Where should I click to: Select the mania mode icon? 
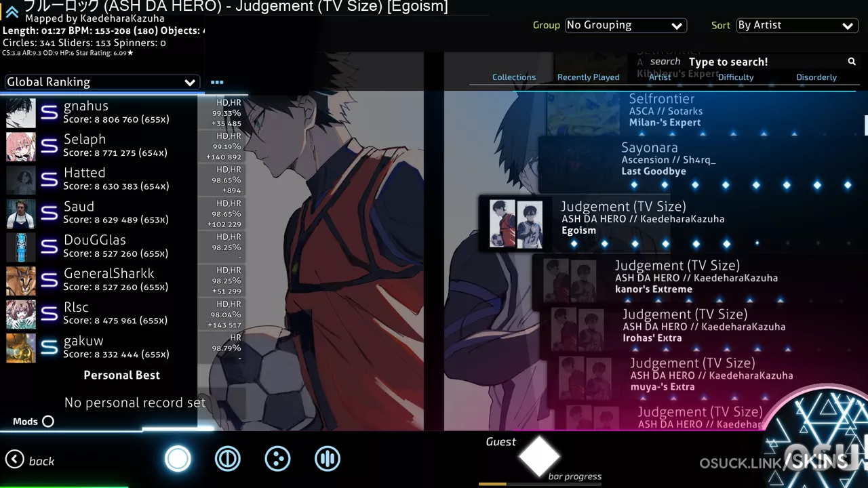328,459
